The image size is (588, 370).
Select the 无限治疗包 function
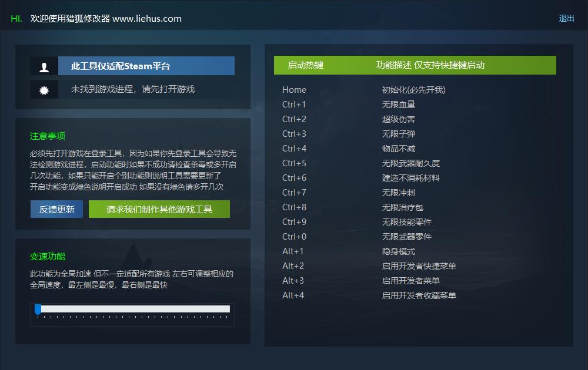402,207
